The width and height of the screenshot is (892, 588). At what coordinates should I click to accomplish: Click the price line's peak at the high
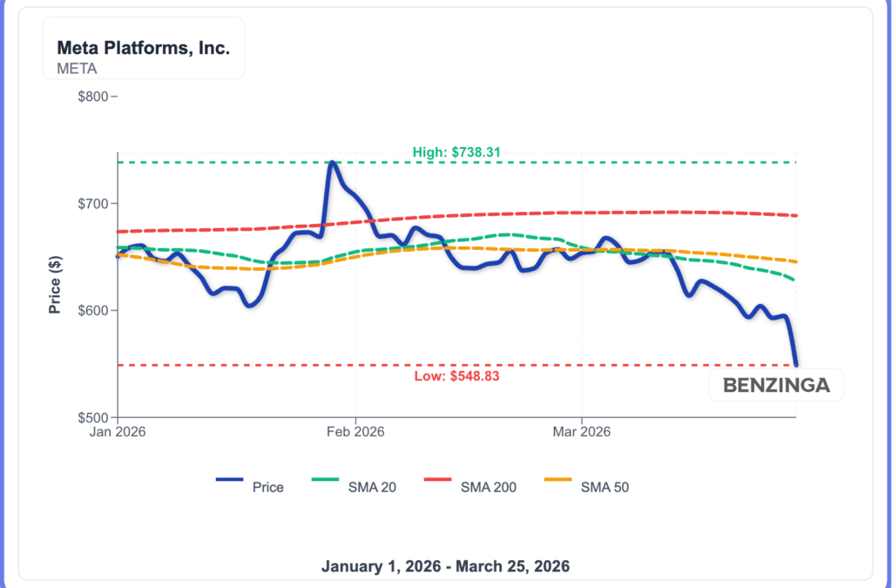click(332, 163)
